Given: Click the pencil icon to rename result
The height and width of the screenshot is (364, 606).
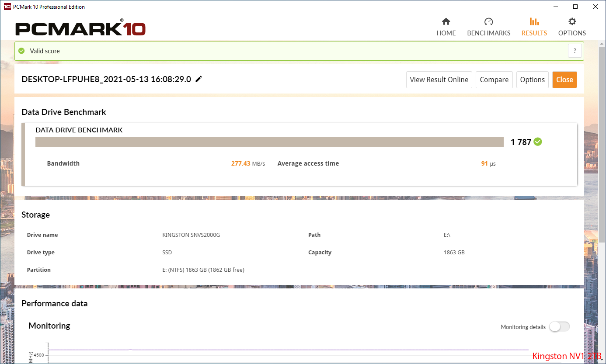Looking at the screenshot, I should pos(199,79).
